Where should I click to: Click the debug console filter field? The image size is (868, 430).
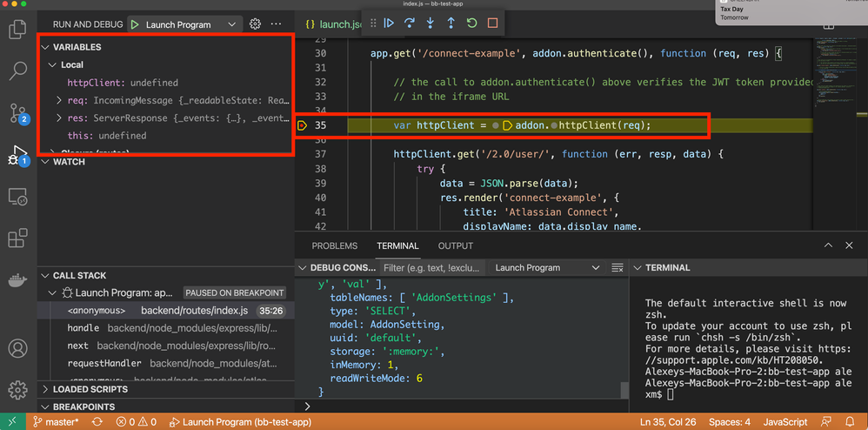pyautogui.click(x=431, y=268)
